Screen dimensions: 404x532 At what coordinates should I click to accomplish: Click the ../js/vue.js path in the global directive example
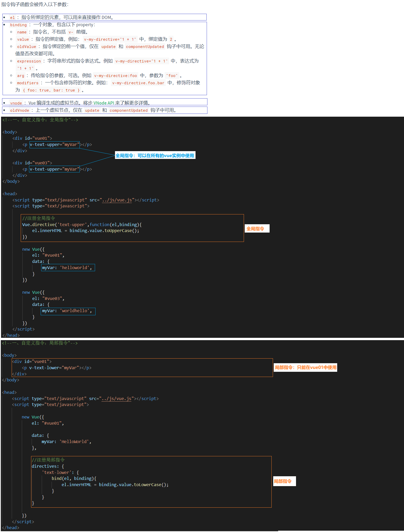coord(117,200)
